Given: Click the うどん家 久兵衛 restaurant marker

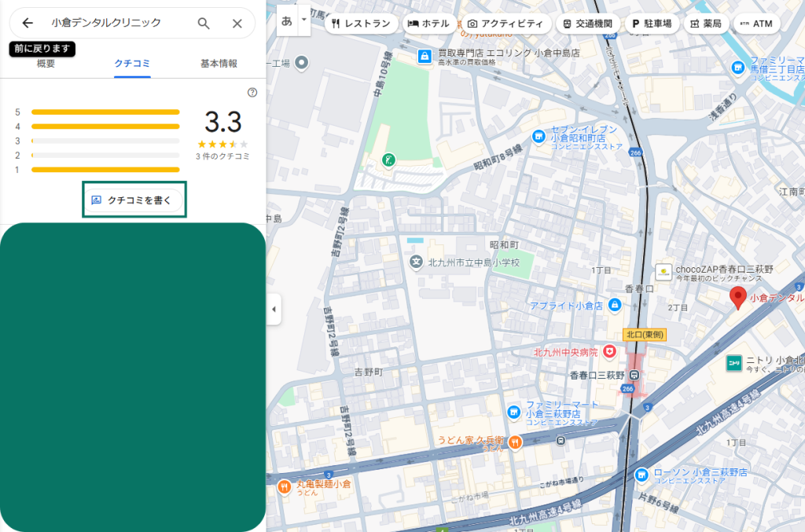Looking at the screenshot, I should (x=515, y=442).
